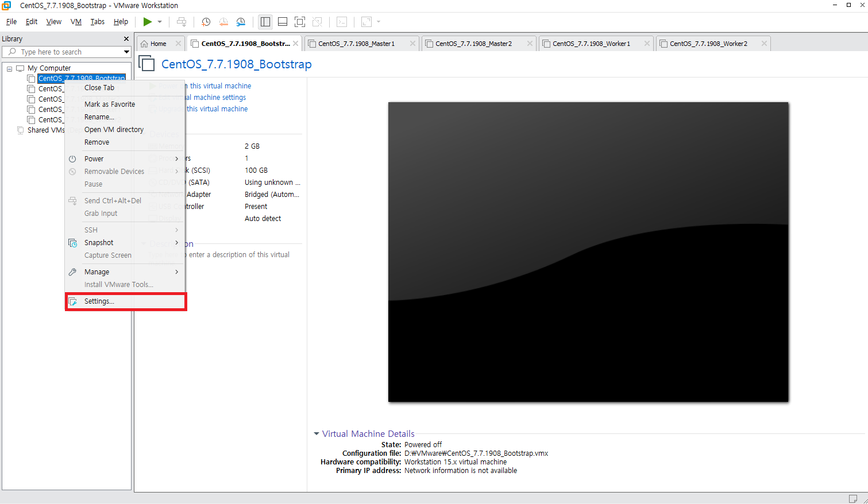Expand Power submenu in context menu
Screen dimensions: 868x504
125,159
